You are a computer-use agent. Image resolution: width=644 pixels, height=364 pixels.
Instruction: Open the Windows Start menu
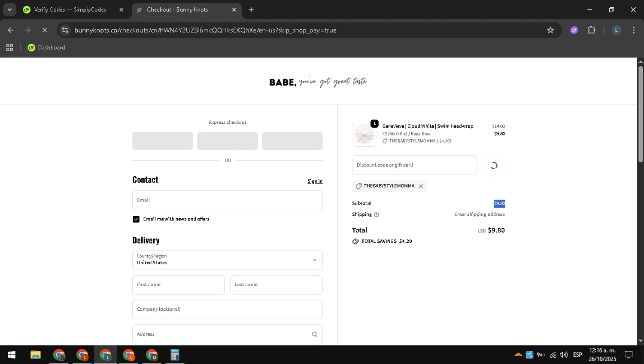click(x=12, y=355)
